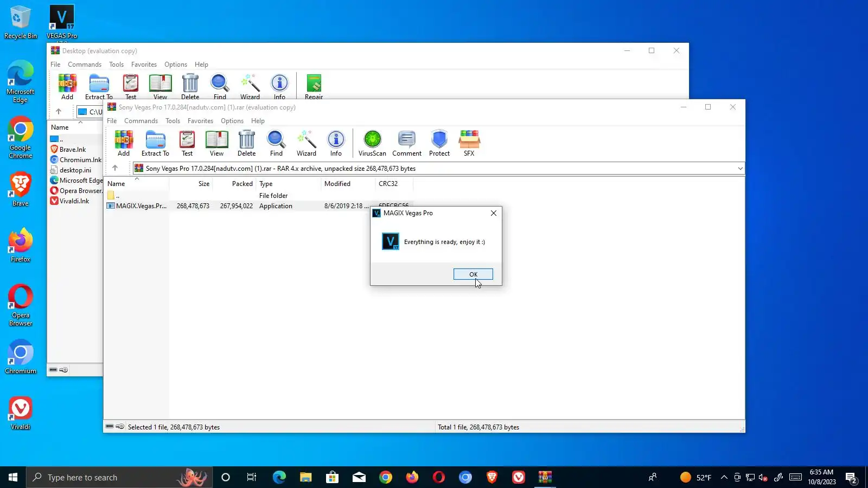Select the Firefox desktop shortcut
Screen dimensions: 868x488
pyautogui.click(x=21, y=246)
